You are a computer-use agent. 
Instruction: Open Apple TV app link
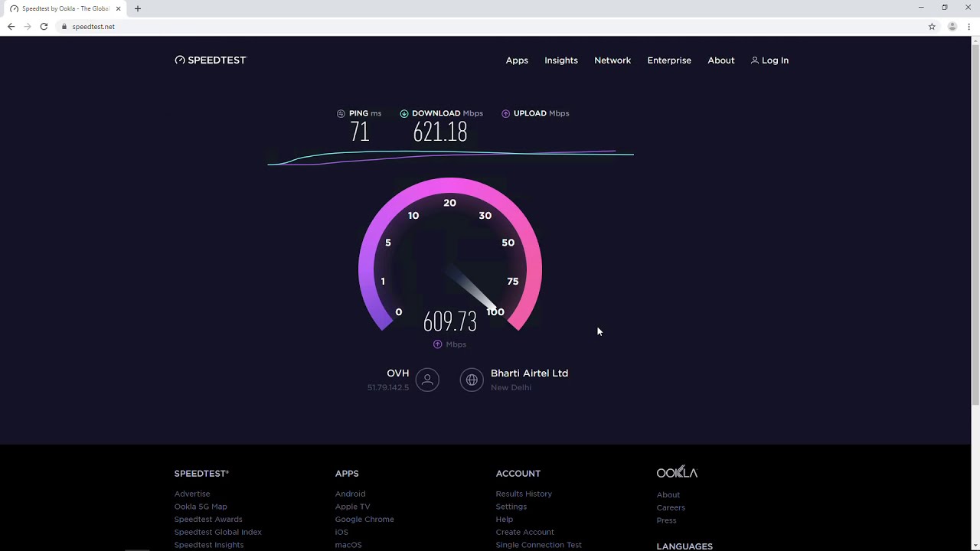tap(352, 507)
